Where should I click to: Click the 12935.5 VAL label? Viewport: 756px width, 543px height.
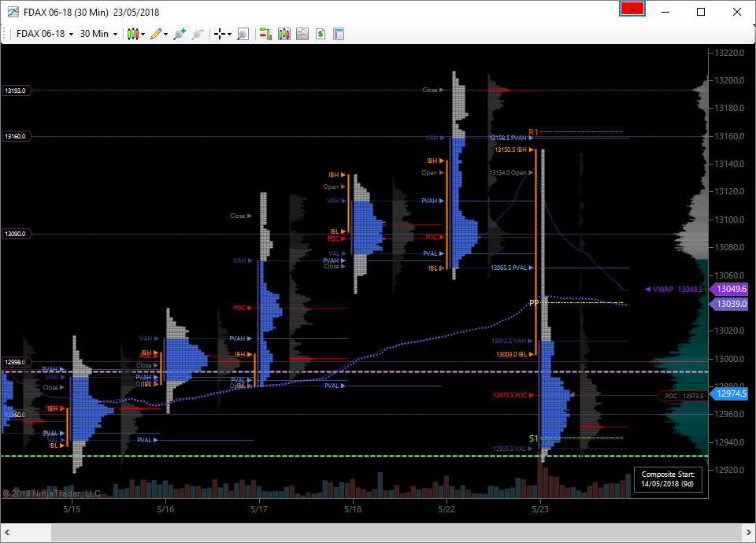pos(513,449)
